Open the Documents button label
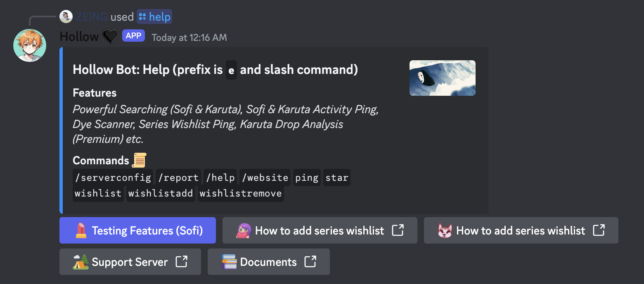This screenshot has width=644, height=284. (268, 262)
